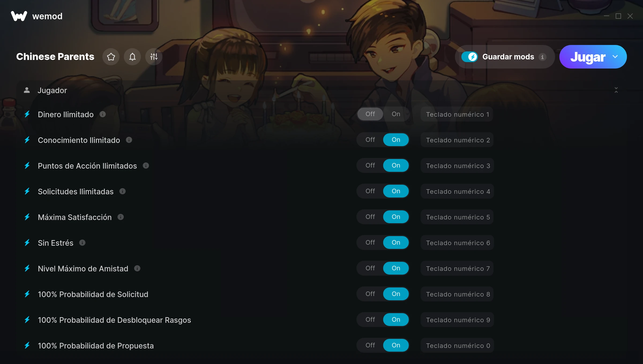Add Chinese Parents to favorites star icon
This screenshot has width=643, height=364.
(111, 57)
